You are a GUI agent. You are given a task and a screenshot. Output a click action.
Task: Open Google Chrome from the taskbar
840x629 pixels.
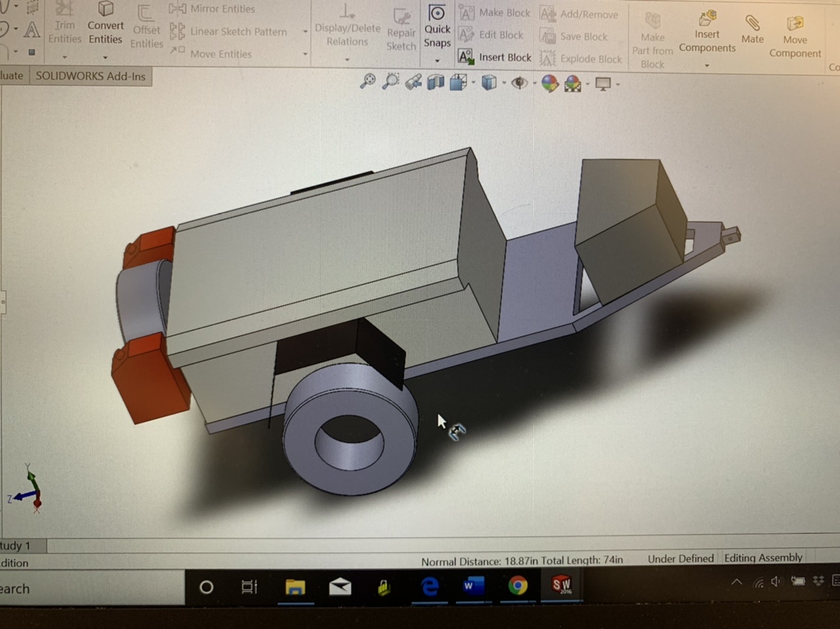click(x=518, y=585)
